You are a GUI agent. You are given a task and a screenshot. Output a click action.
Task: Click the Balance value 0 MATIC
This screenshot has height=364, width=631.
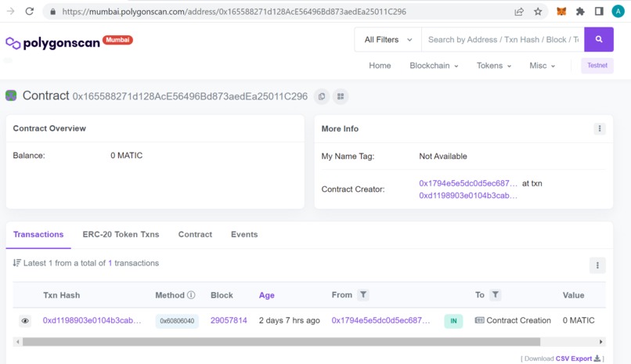pos(126,156)
